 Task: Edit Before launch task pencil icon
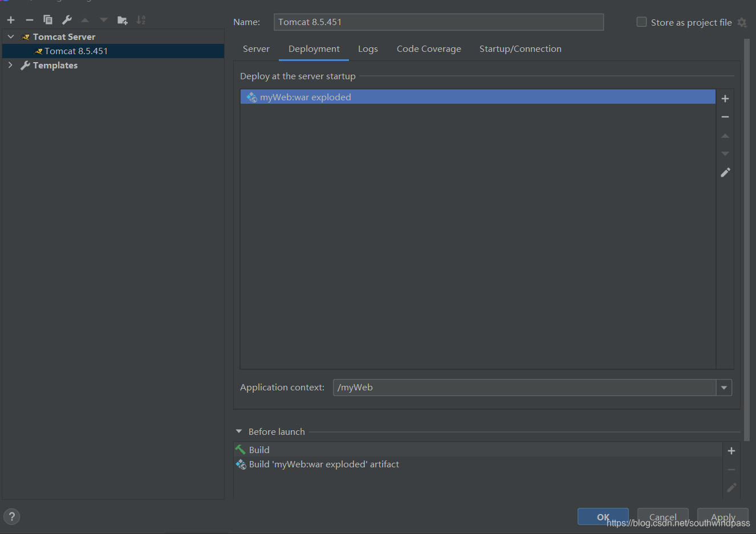click(731, 488)
